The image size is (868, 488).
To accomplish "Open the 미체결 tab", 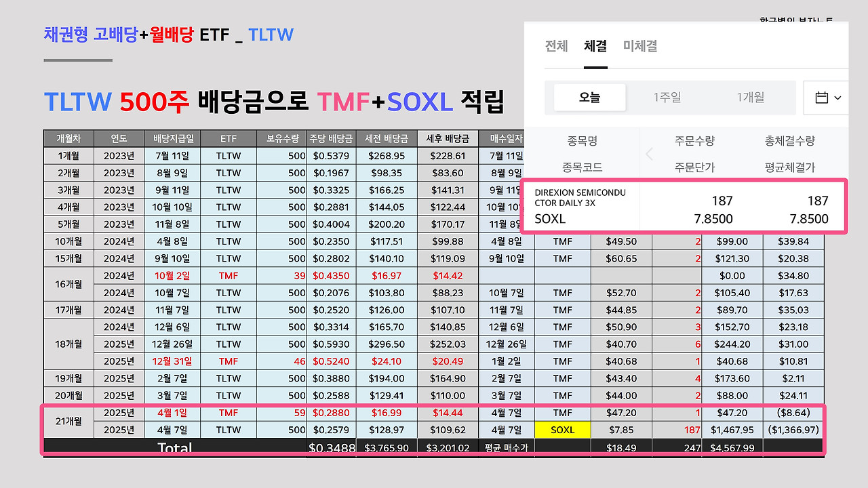I will pyautogui.click(x=640, y=46).
